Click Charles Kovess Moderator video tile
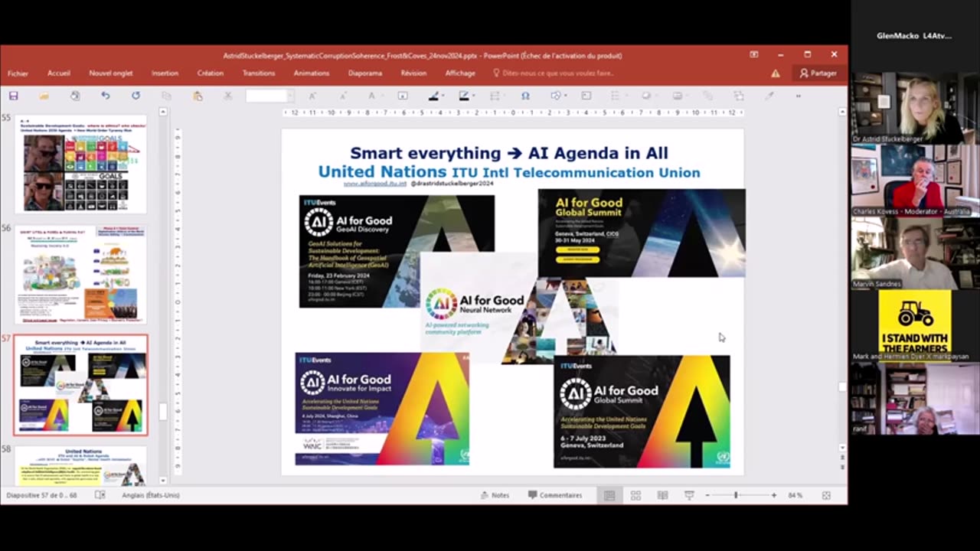Image resolution: width=980 pixels, height=551 pixels. coord(915,180)
